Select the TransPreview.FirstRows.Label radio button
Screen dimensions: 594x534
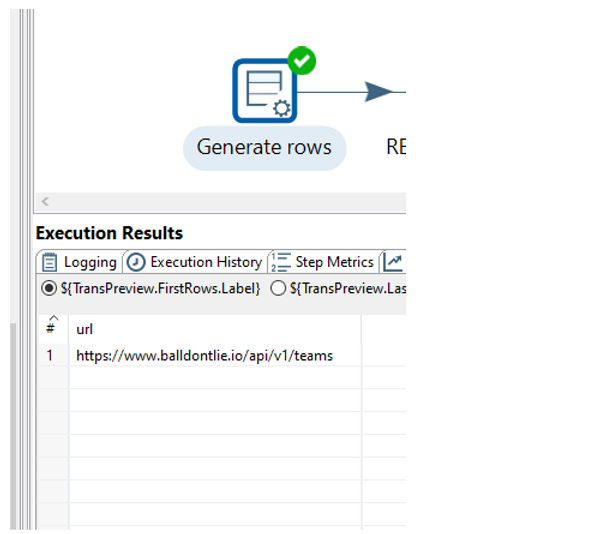pyautogui.click(x=49, y=289)
